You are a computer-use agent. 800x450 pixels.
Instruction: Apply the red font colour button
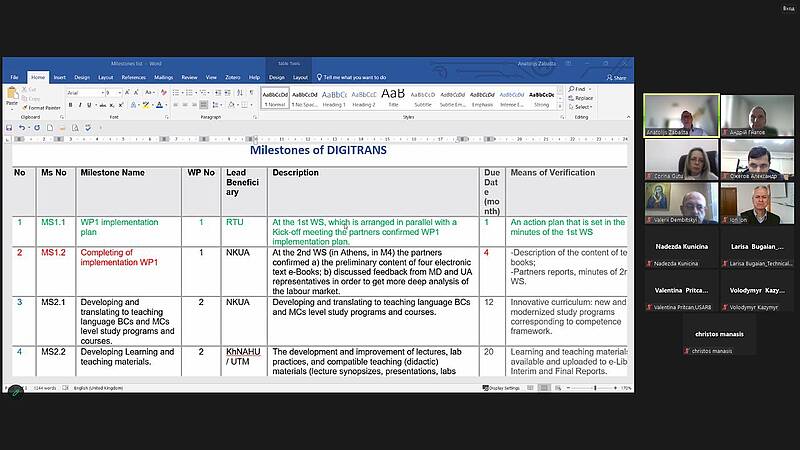pos(159,105)
